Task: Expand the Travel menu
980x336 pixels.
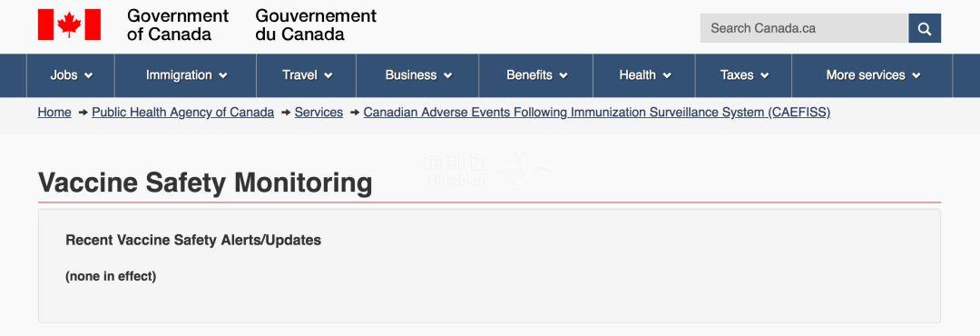Action: [x=307, y=75]
